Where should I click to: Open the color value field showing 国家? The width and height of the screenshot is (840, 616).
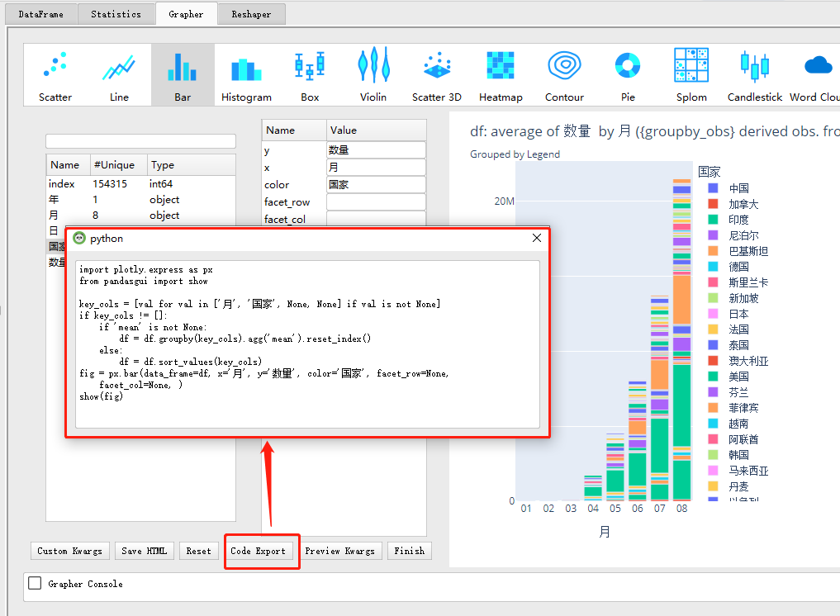coord(376,184)
